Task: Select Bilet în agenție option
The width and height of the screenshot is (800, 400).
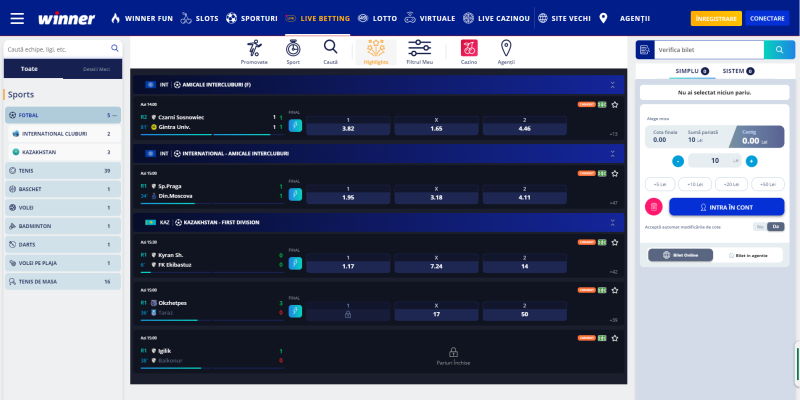Action: 748,255
